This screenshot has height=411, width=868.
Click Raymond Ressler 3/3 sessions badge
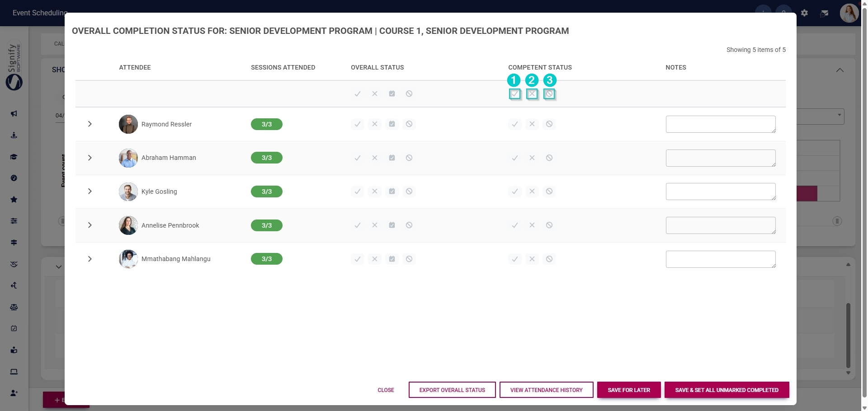coord(267,124)
